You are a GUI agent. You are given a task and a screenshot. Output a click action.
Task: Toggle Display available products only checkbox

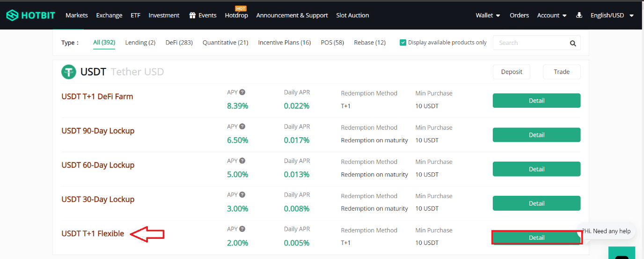[402, 42]
